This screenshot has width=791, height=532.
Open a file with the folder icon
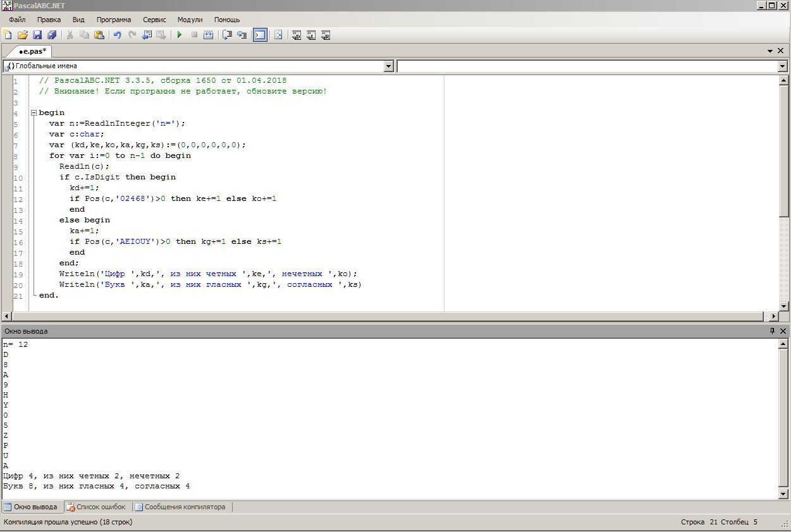click(x=22, y=35)
